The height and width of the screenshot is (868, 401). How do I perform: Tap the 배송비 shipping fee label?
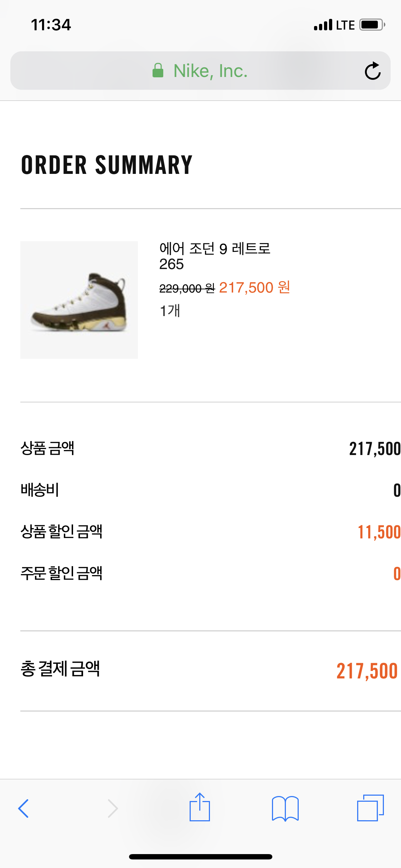(x=40, y=490)
